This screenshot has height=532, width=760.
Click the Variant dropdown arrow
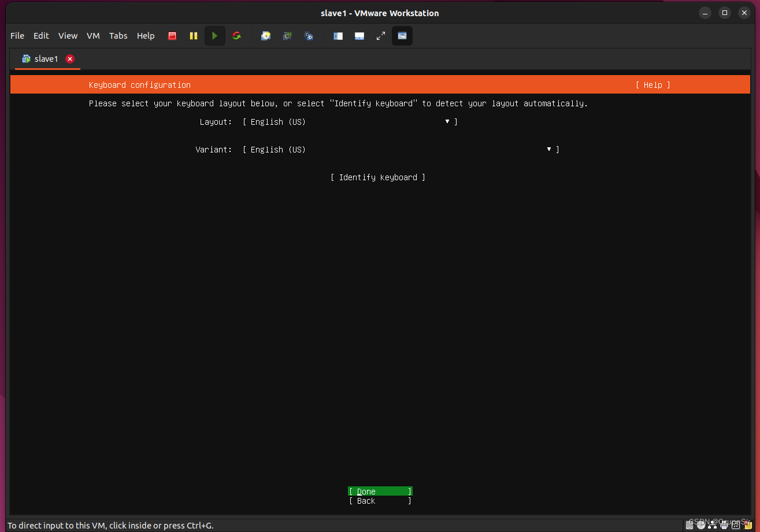coord(549,150)
